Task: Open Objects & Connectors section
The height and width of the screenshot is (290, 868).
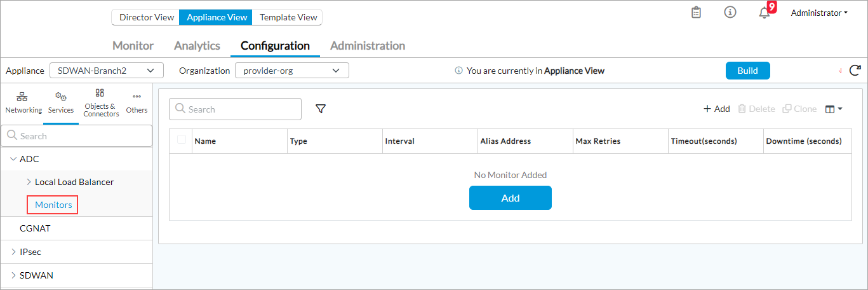Action: 101,102
